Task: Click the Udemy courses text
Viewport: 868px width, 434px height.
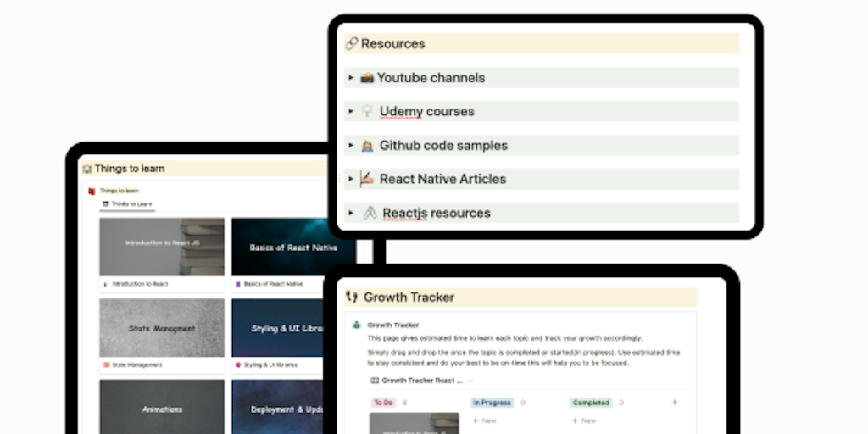Action: pos(427,111)
